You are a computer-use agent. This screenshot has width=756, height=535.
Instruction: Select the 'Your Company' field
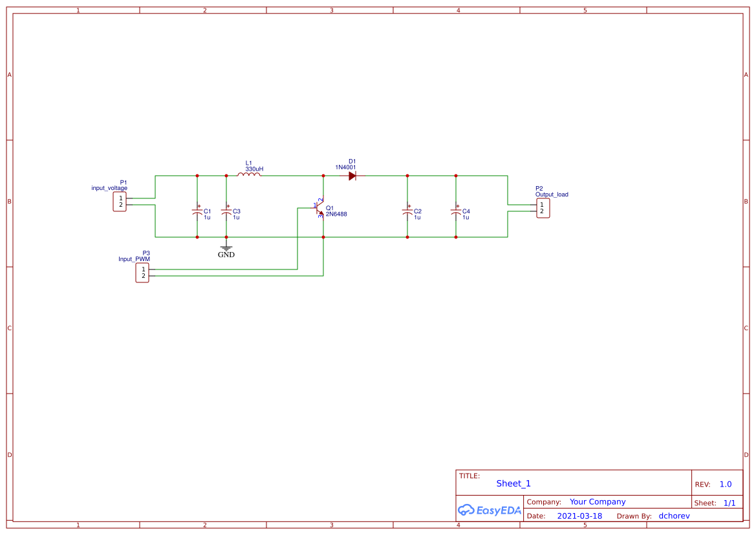[598, 501]
